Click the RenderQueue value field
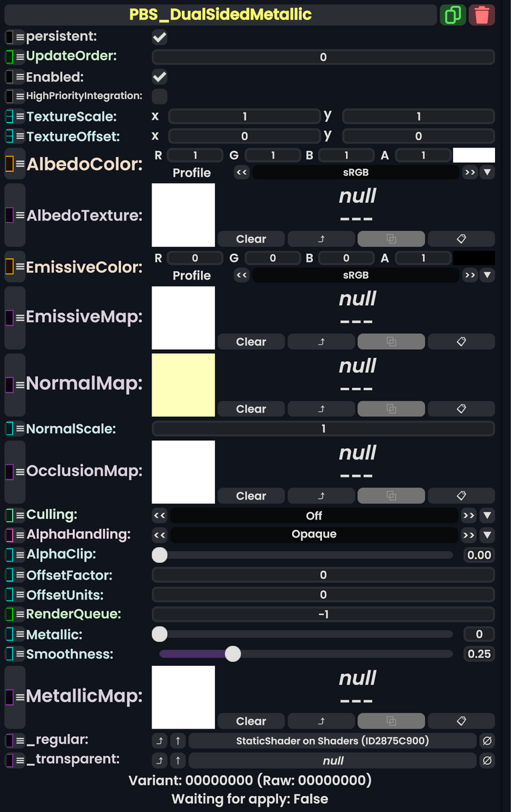The height and width of the screenshot is (812, 511). pos(323,614)
